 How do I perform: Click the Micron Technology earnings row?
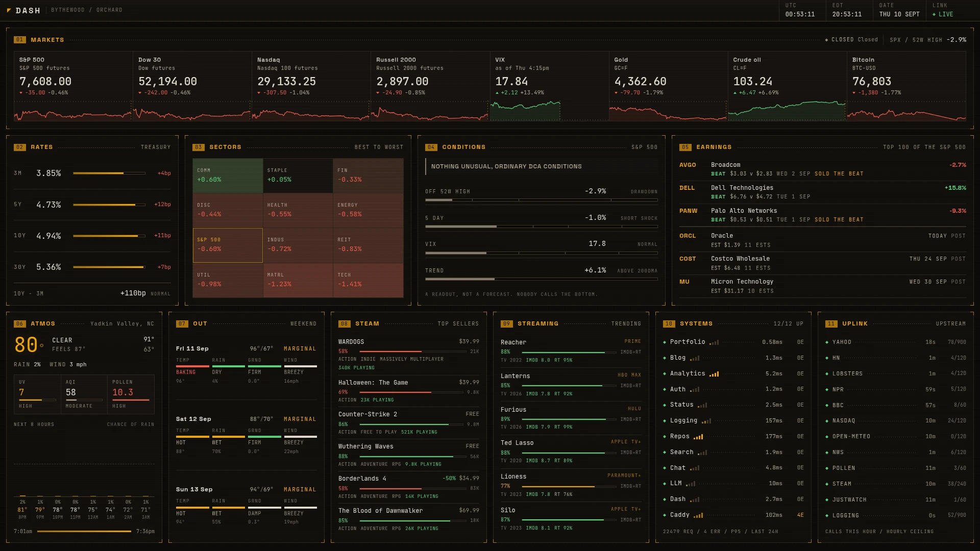coord(822,286)
